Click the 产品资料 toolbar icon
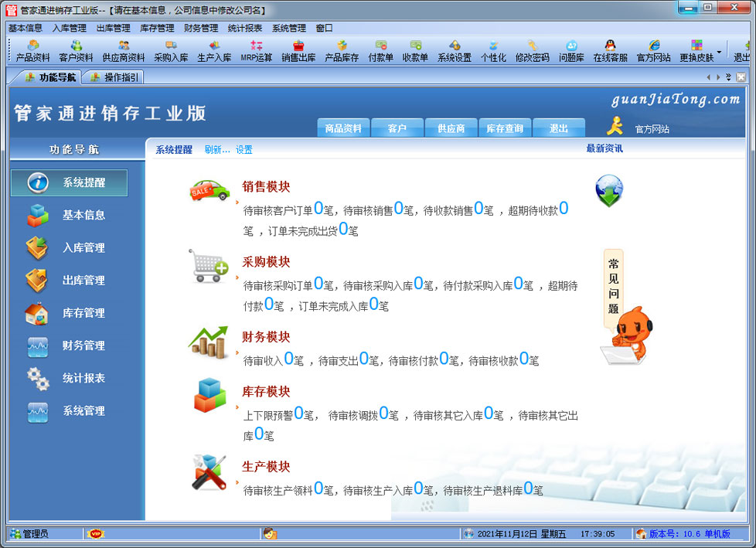Viewport: 756px width, 548px height. [x=32, y=51]
